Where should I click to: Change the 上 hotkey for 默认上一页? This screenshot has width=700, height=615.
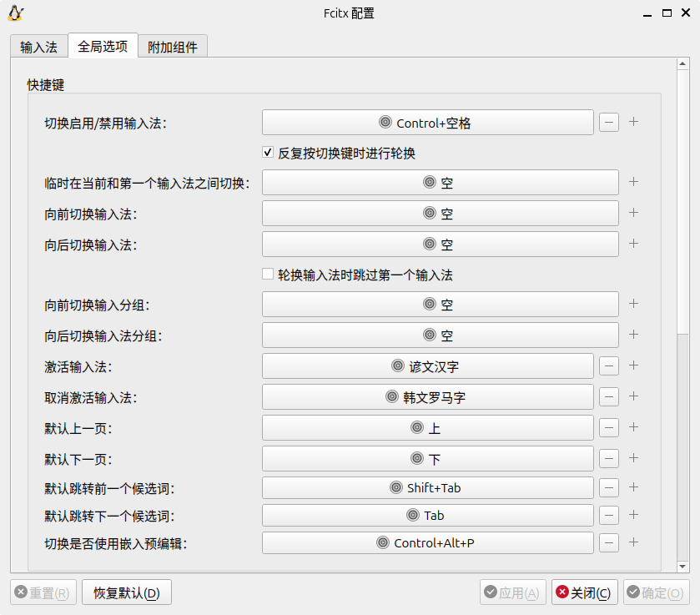(428, 427)
